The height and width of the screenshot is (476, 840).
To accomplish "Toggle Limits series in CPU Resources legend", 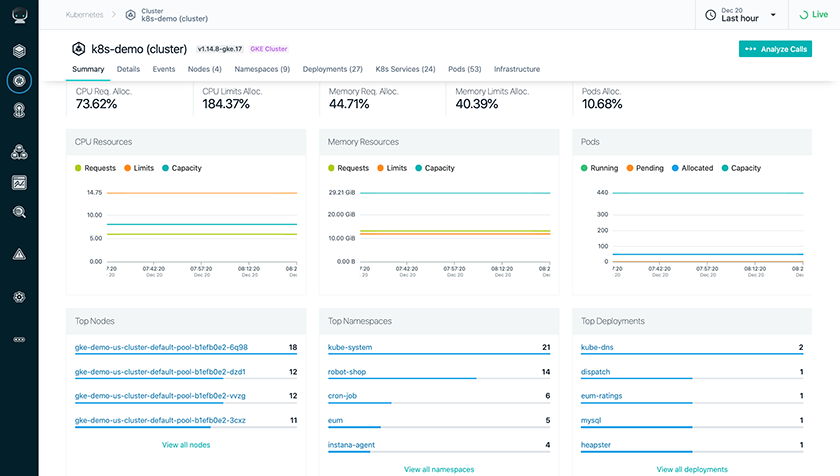I will click(x=139, y=168).
